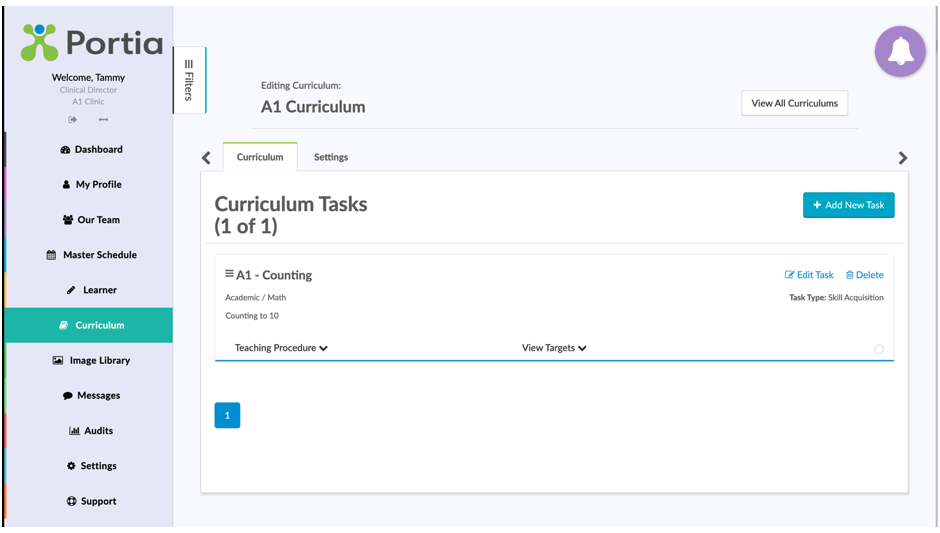Go to next tab with right arrow
940x533 pixels.
click(903, 158)
